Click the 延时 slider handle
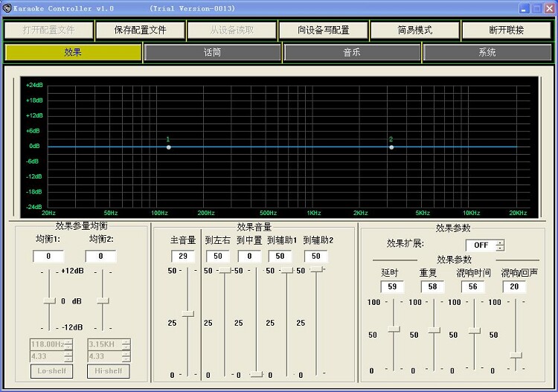This screenshot has width=558, height=392. coord(394,329)
